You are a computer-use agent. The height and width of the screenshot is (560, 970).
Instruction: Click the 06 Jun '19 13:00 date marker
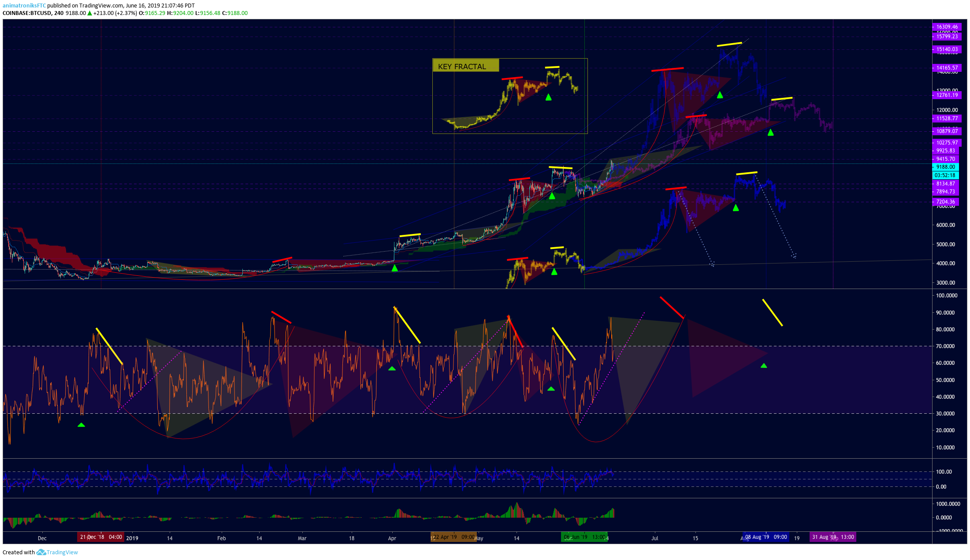(584, 537)
